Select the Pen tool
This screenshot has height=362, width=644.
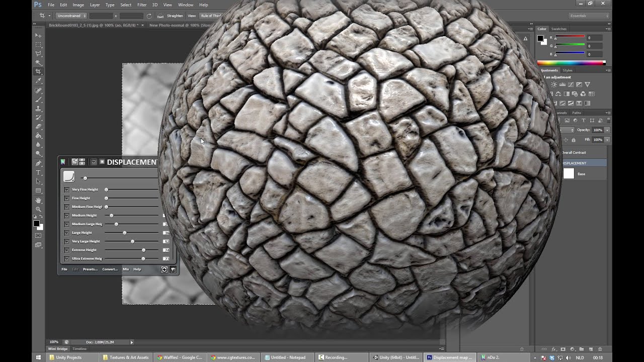(38, 163)
